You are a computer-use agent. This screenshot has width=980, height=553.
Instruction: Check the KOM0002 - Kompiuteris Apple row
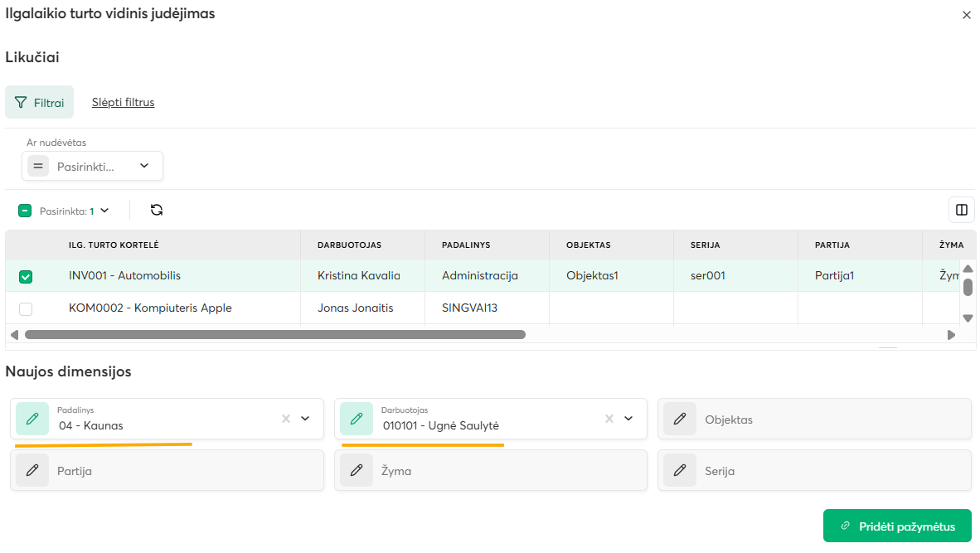pos(26,308)
